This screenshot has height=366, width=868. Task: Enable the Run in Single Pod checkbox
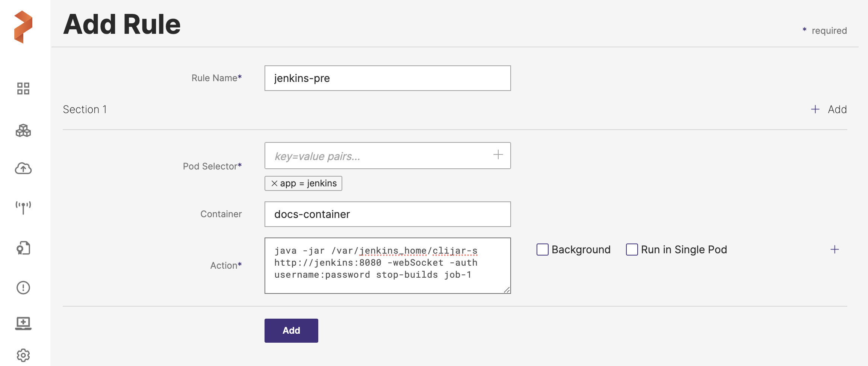click(x=632, y=250)
